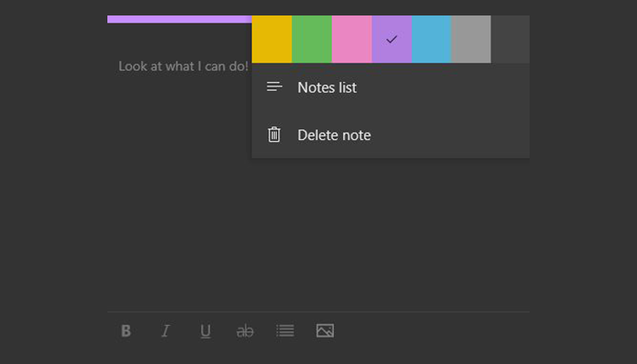Toggle bold formatting in the note
The height and width of the screenshot is (364, 637).
pos(126,330)
